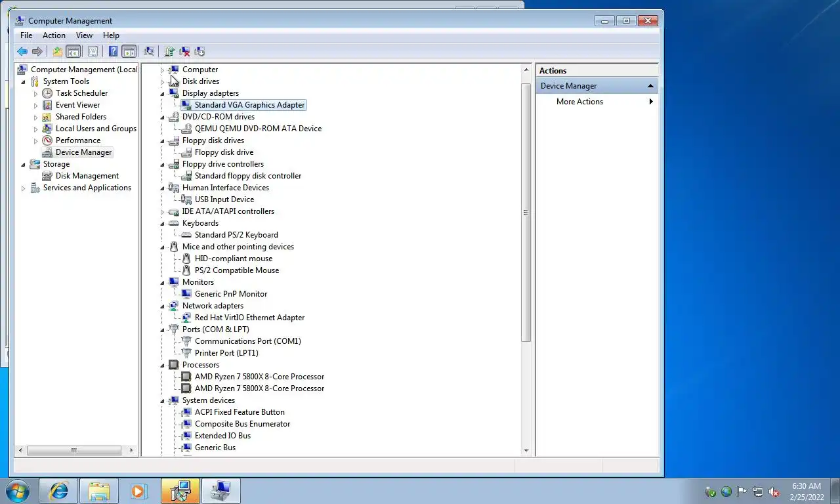
Task: Select Standard PS/2 Keyboard device
Action: point(236,235)
